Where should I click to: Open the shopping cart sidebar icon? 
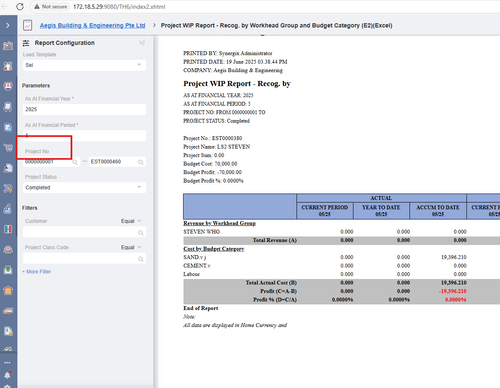[x=8, y=147]
